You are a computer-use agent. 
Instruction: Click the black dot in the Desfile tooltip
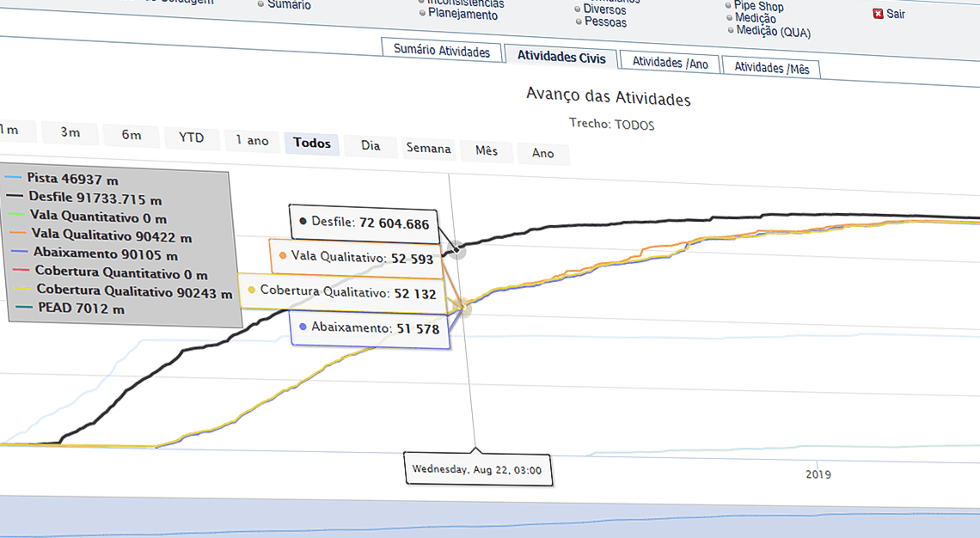click(x=303, y=222)
